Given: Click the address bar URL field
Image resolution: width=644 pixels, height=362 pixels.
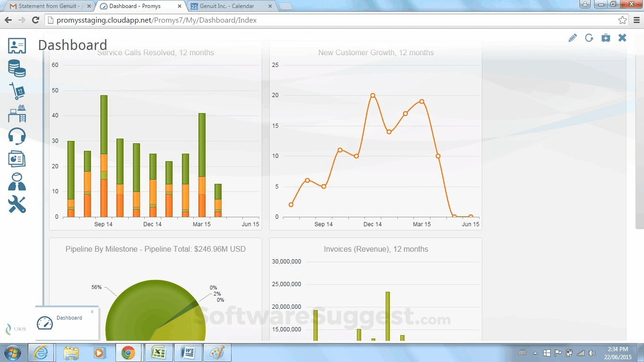Looking at the screenshot, I should tap(337, 20).
